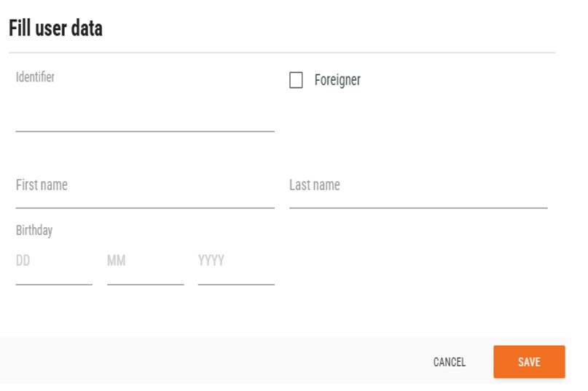Click the Identifier label text
588x391 pixels.
(35, 76)
